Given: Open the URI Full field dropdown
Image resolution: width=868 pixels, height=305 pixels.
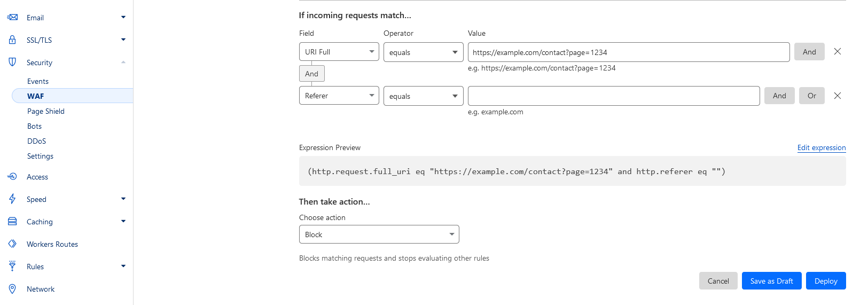Looking at the screenshot, I should [339, 52].
